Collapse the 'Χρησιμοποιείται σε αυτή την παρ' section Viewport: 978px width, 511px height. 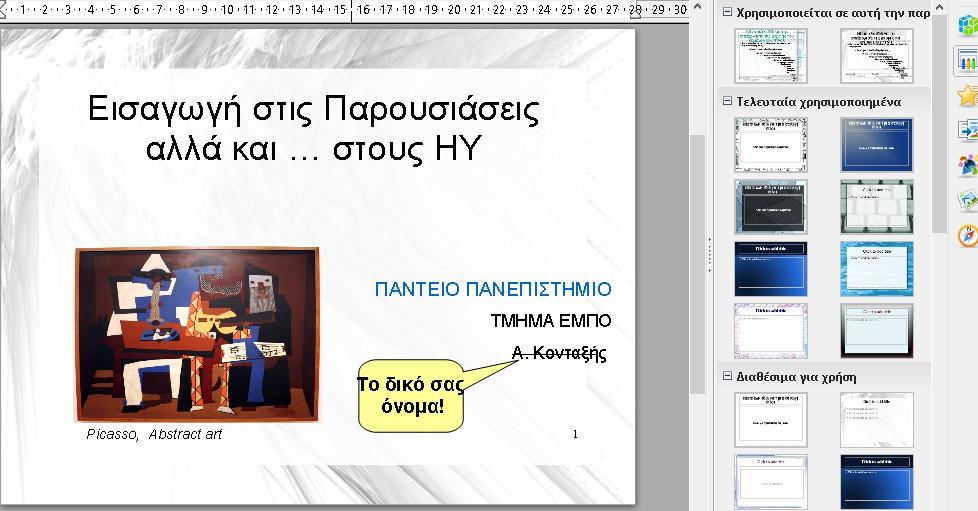click(727, 12)
